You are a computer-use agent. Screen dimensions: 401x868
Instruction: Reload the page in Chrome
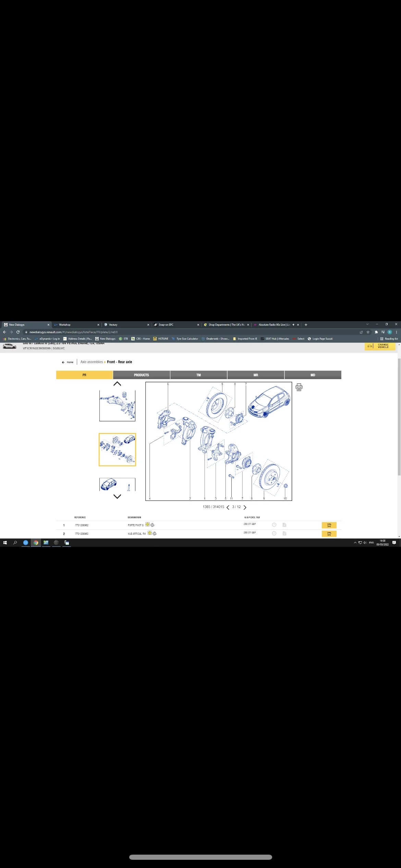point(18,332)
